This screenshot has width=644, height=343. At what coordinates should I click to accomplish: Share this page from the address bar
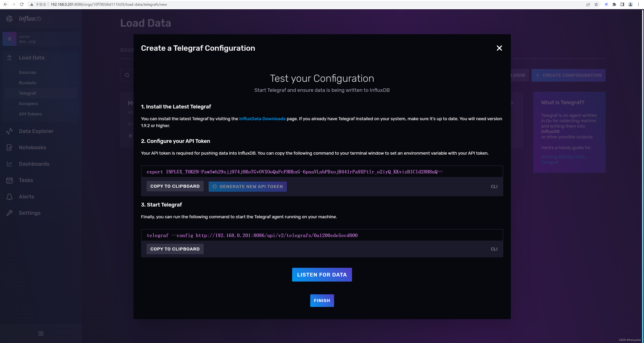588,4
